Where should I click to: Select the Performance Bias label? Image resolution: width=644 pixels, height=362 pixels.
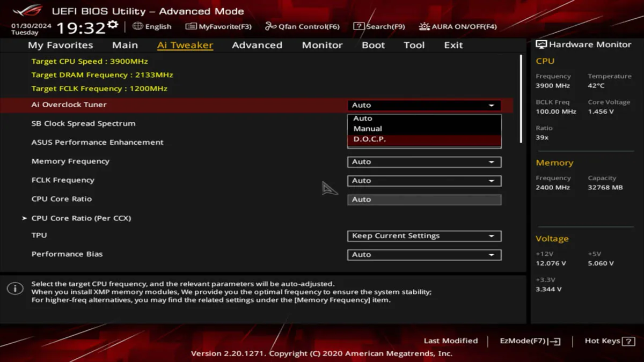click(67, 254)
